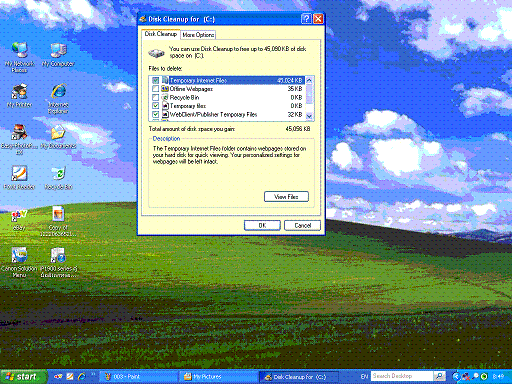Click the Search Desktop input field

pos(402,376)
